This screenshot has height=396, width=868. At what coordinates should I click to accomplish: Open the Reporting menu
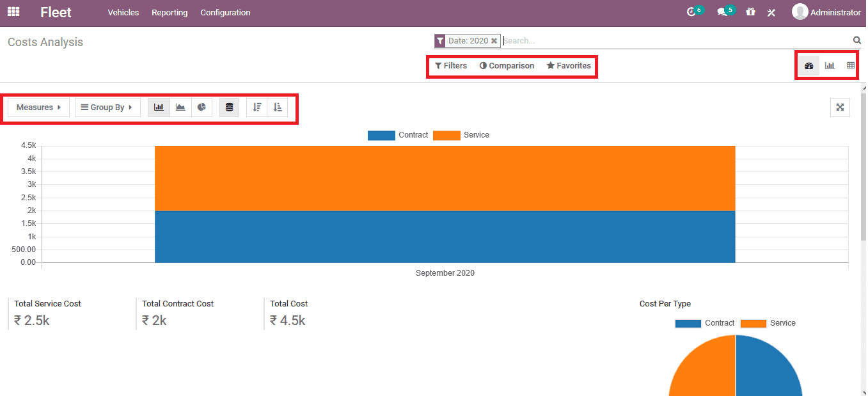pos(170,12)
